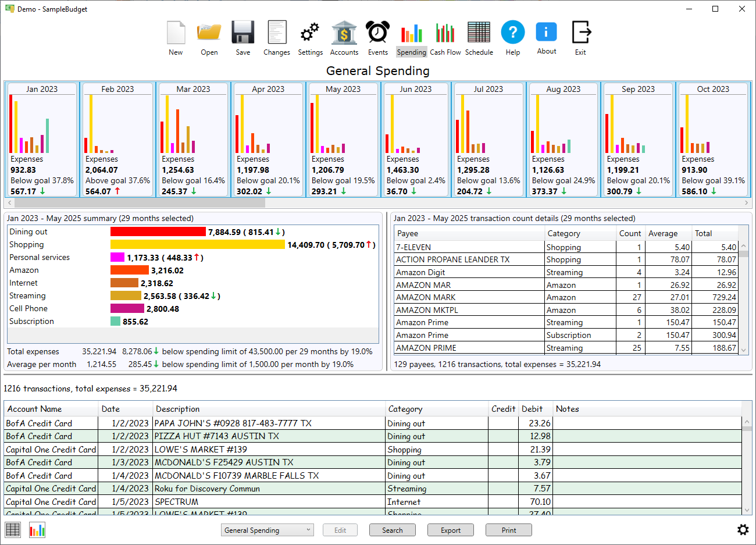
Task: Select the Oct 2023 month card
Action: pos(713,140)
